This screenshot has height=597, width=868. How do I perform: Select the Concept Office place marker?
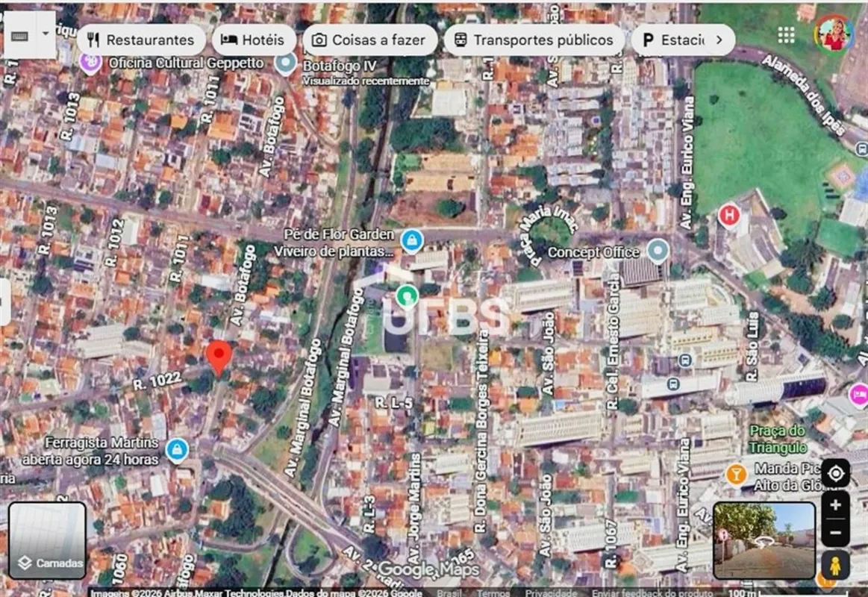(658, 251)
